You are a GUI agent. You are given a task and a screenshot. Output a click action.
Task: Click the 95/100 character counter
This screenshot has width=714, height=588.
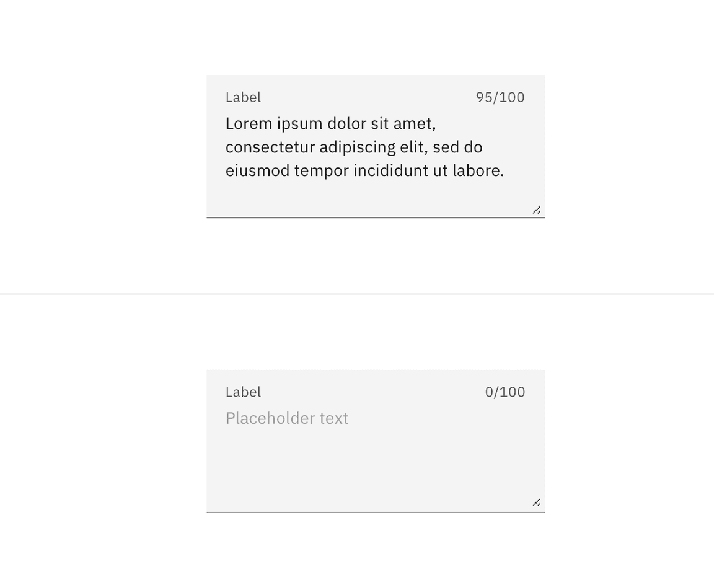pyautogui.click(x=500, y=97)
